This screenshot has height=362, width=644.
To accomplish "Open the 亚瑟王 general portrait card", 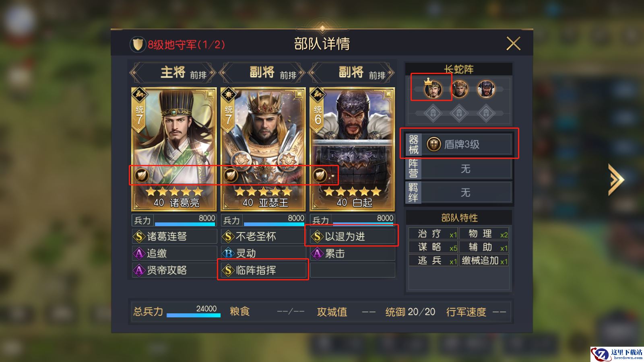I will point(263,149).
